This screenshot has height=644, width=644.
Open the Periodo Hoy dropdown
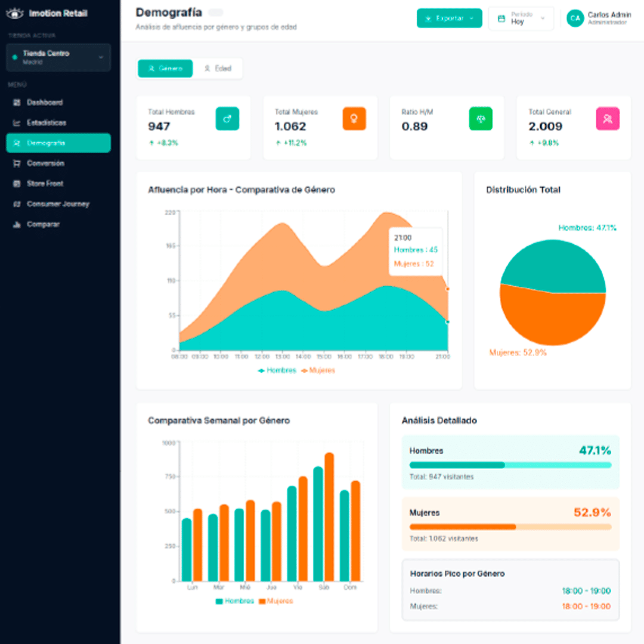click(521, 18)
